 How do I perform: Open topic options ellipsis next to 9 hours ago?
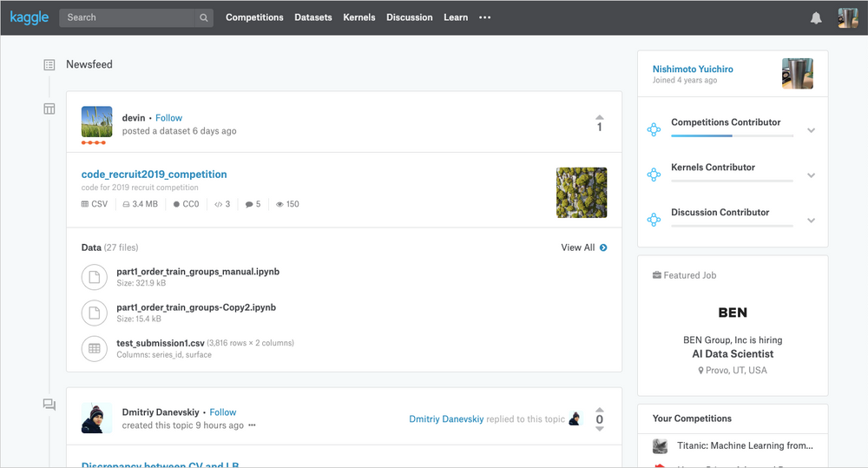tap(252, 425)
